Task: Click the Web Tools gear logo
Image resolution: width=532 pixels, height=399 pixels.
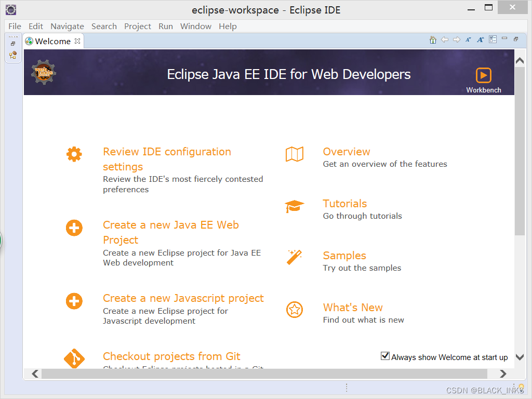Action: [44, 72]
